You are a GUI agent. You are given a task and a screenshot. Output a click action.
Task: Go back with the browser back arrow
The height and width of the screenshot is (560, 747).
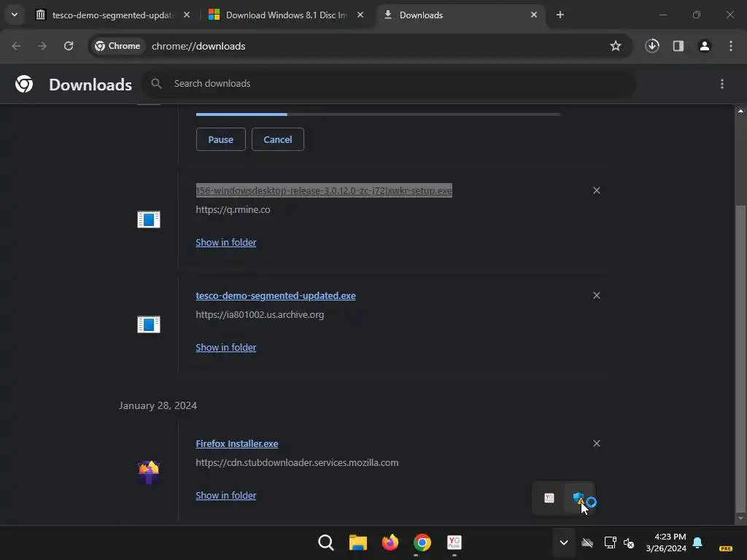coord(16,46)
